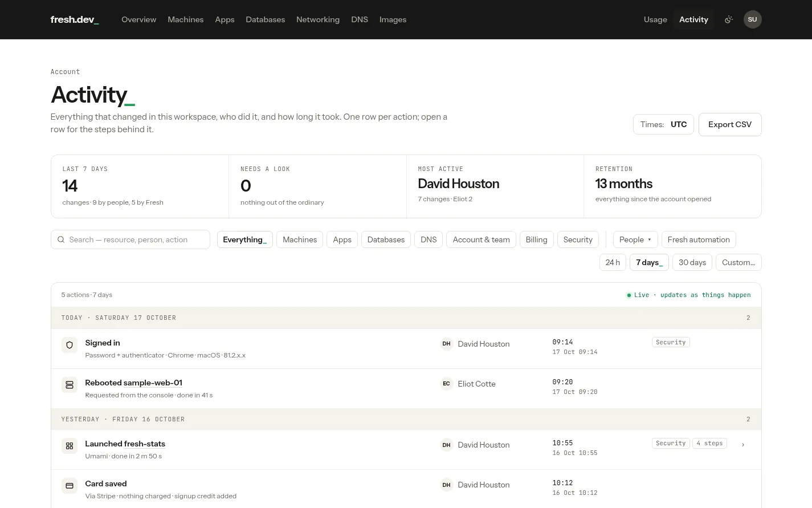Click the search resource, person, action field
The height and width of the screenshot is (508, 812).
(130, 239)
